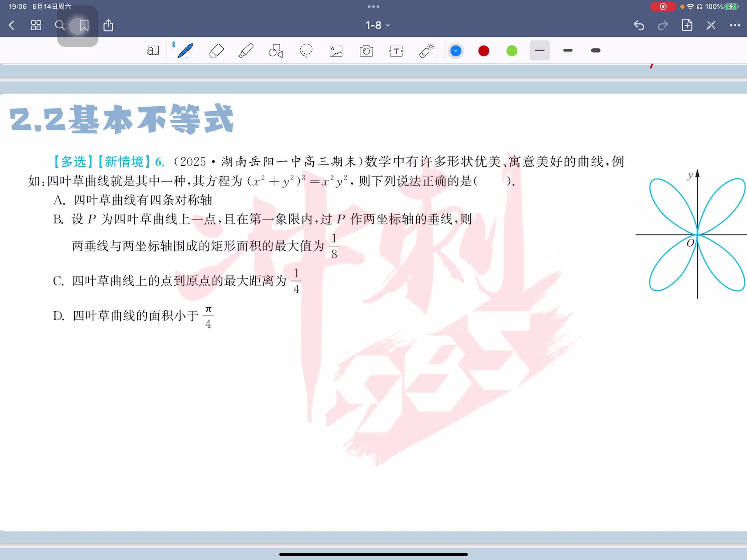The image size is (747, 560).
Task: Undo the last stroke
Action: (639, 26)
